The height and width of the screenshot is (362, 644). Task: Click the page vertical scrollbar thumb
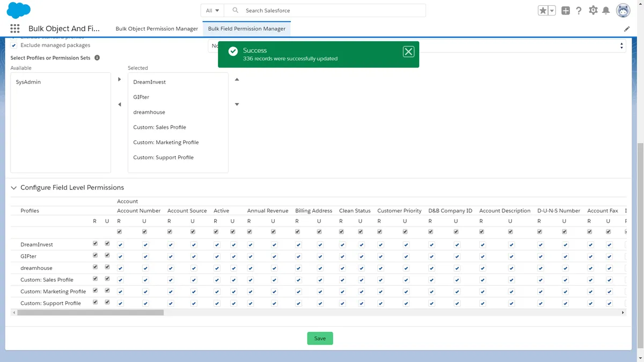[640, 247]
